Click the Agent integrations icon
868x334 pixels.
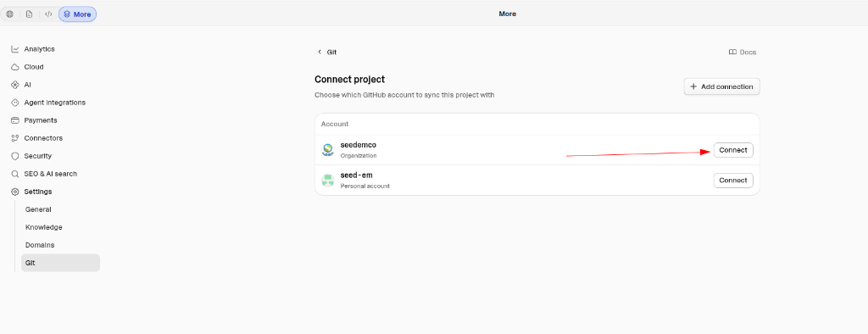point(15,103)
